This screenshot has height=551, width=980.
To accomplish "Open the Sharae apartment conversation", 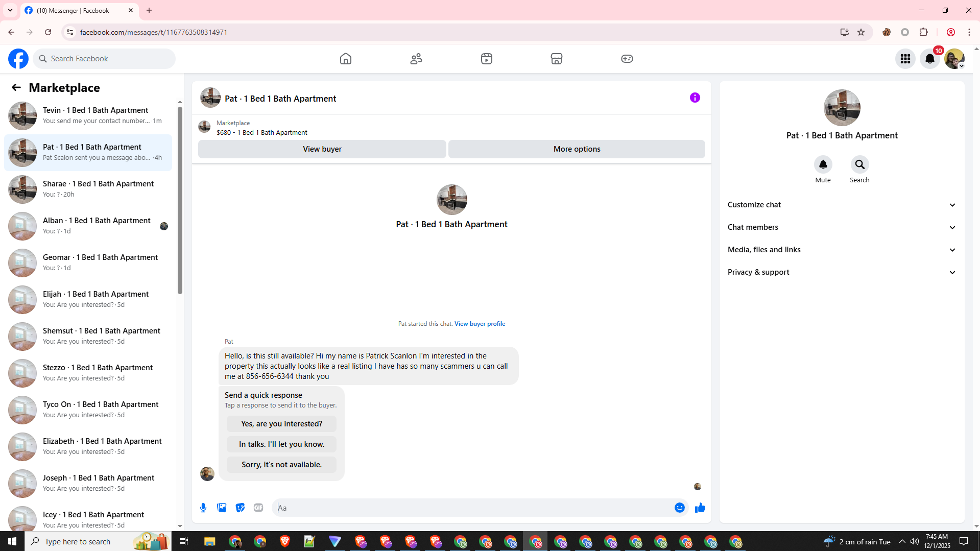I will pos(88,189).
